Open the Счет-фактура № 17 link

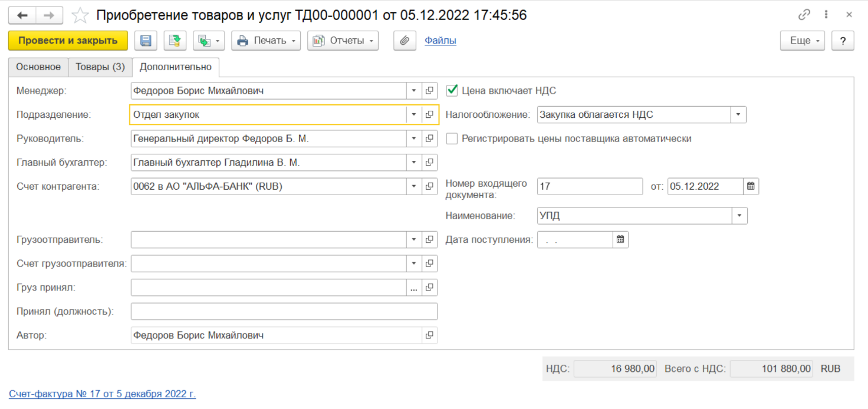point(102,394)
